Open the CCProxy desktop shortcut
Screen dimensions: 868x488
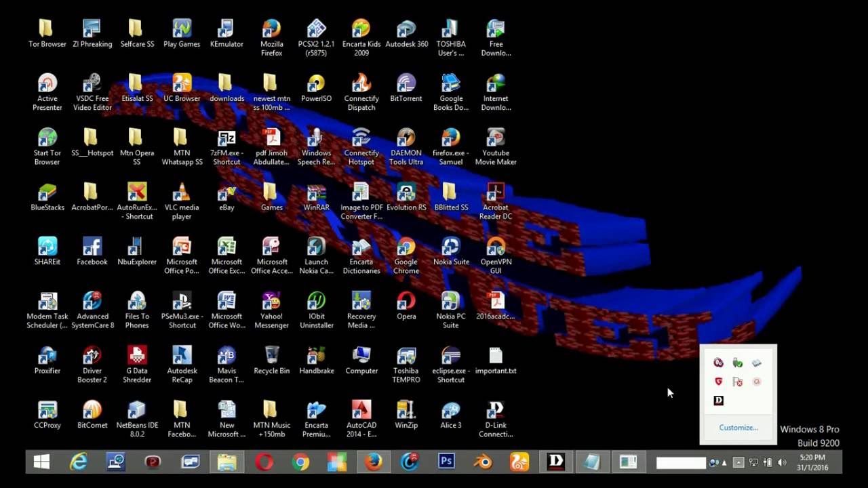coord(47,415)
